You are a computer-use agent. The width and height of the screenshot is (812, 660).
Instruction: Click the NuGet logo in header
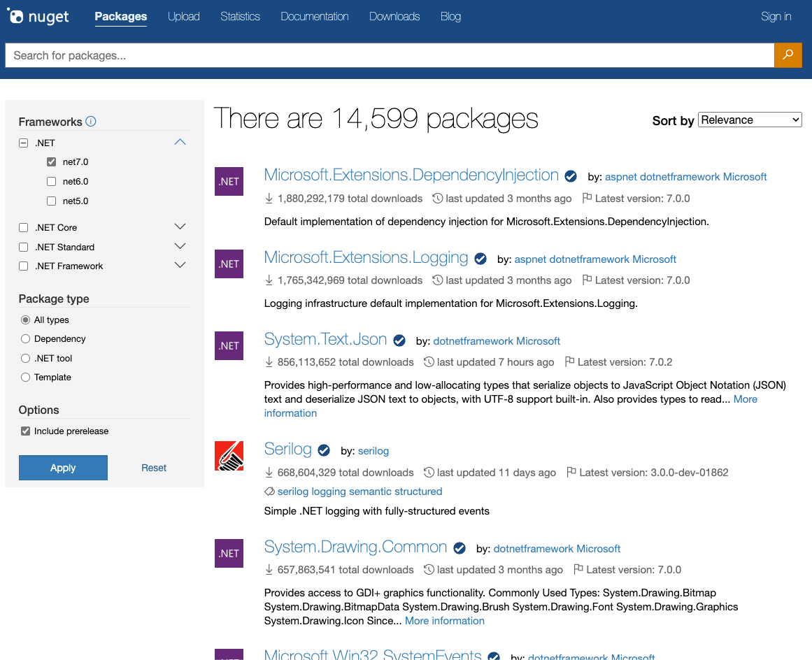[38, 17]
